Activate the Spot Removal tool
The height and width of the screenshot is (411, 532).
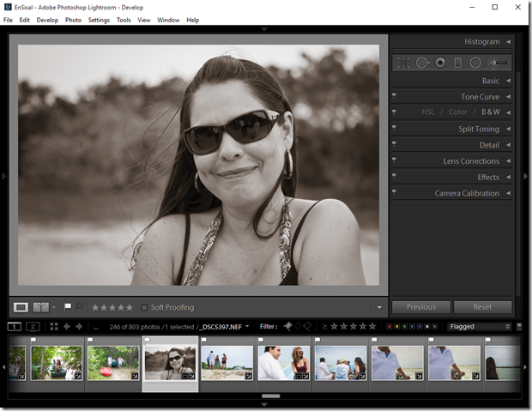point(421,63)
